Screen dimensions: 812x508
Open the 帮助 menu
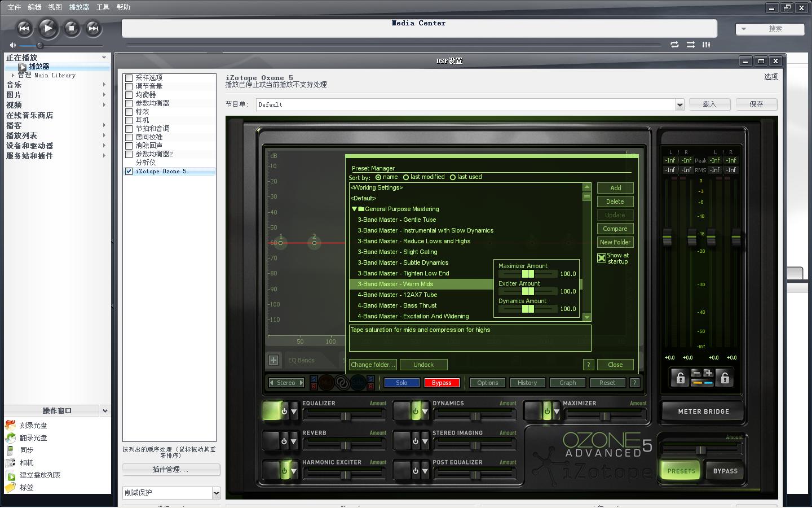(123, 7)
